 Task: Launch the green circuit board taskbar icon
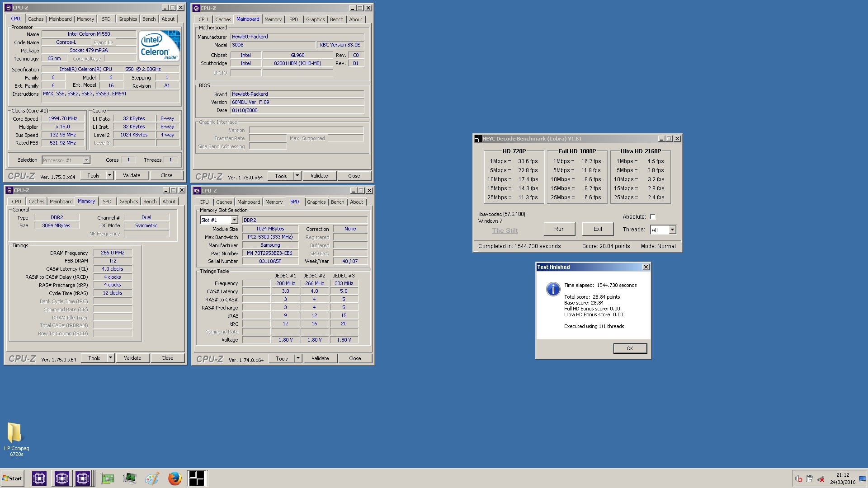click(108, 478)
